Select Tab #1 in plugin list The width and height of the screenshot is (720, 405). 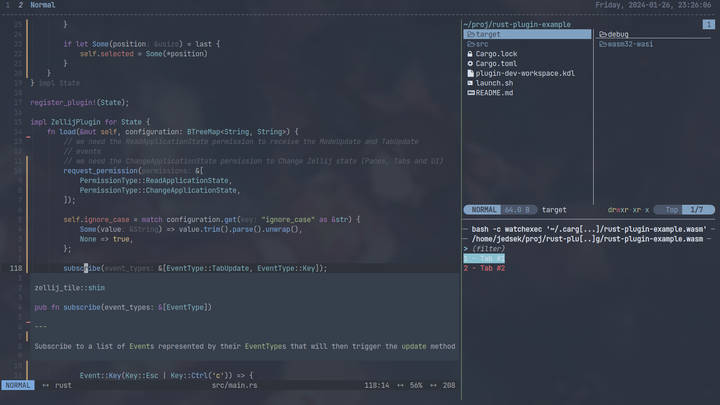click(x=484, y=259)
